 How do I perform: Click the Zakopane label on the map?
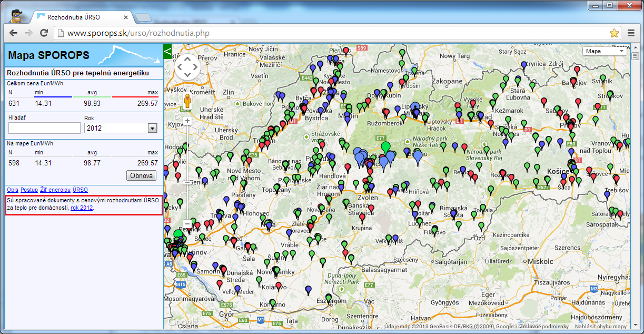coord(448,82)
